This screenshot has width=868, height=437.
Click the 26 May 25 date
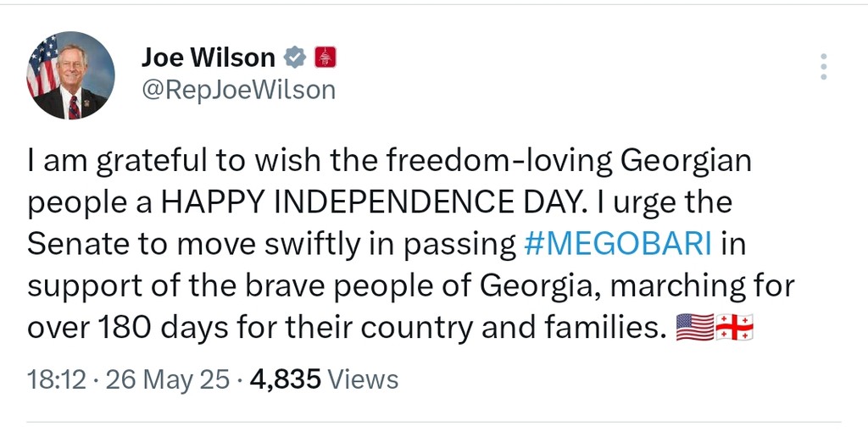(167, 380)
